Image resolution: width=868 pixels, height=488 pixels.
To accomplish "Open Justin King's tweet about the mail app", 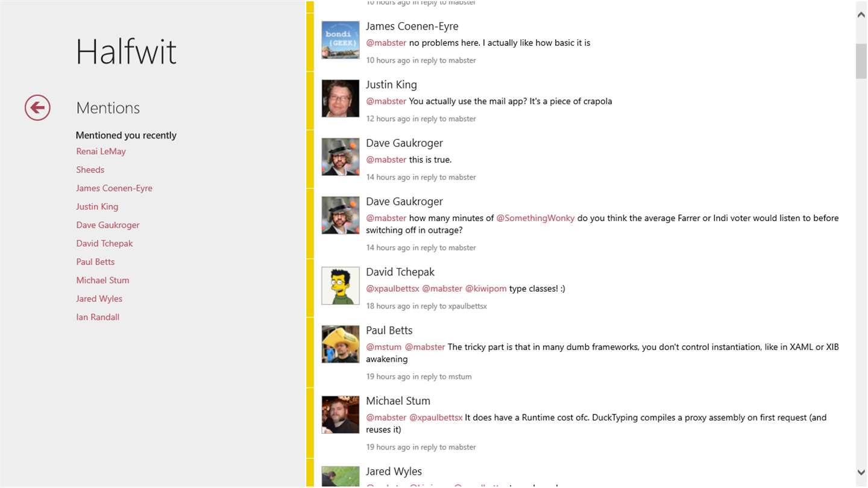I will coord(489,101).
